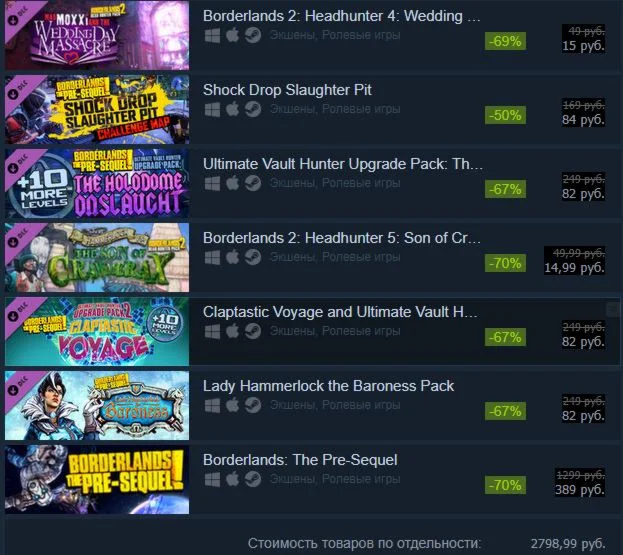Image resolution: width=623 pixels, height=555 pixels.
Task: Open the Shock Drop Slaughter Pit title
Action: [x=287, y=90]
